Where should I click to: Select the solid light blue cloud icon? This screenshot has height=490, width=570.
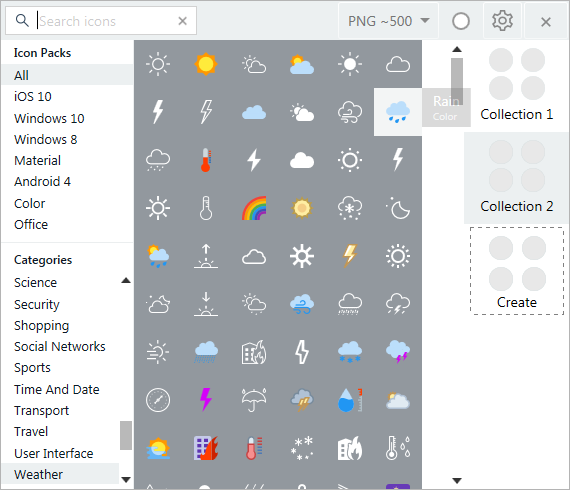click(x=254, y=112)
